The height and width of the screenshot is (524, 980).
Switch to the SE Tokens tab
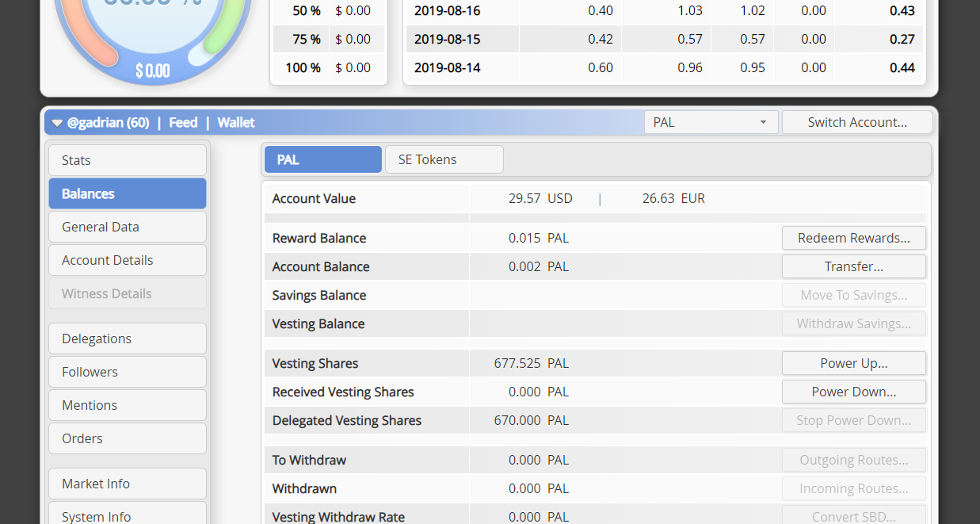pyautogui.click(x=444, y=159)
